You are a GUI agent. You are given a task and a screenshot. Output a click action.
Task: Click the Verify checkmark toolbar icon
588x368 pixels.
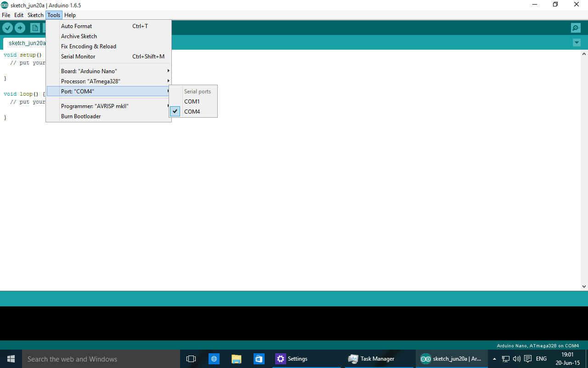coord(7,28)
